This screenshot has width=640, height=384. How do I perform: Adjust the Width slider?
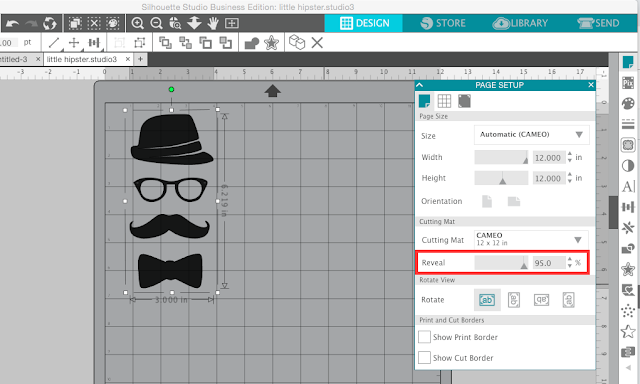click(x=501, y=158)
